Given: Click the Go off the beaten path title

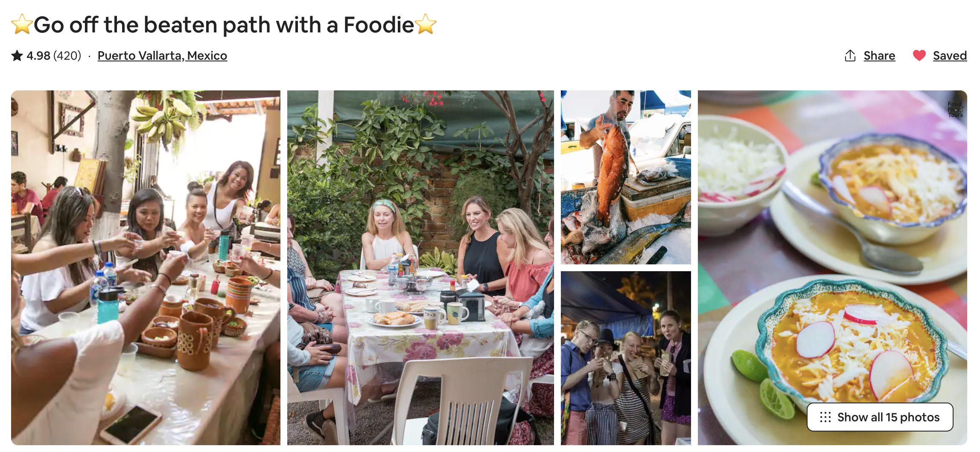Looking at the screenshot, I should click(x=224, y=24).
